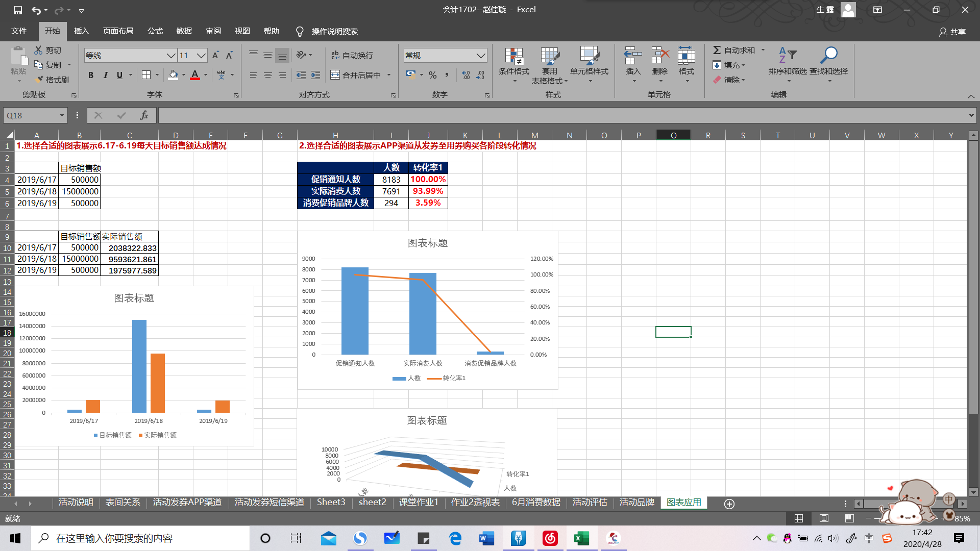Toggle Wrap Text (自动换行)
Viewport: 980px width, 551px height.
pyautogui.click(x=352, y=55)
